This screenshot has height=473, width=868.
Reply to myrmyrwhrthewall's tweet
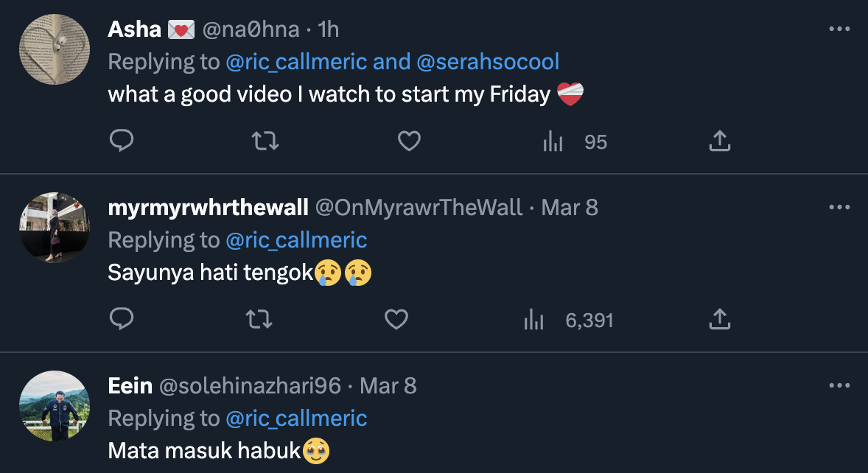click(121, 319)
